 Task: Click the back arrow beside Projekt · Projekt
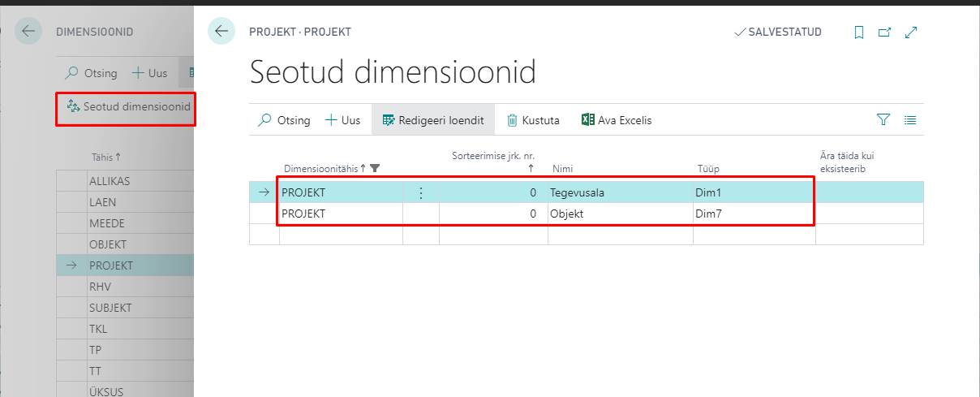(x=221, y=32)
